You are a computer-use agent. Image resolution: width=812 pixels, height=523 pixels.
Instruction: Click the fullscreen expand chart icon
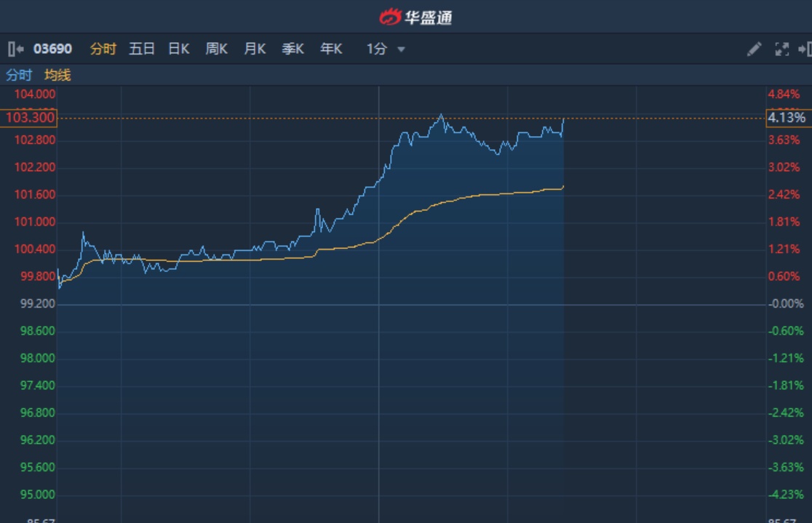(781, 49)
